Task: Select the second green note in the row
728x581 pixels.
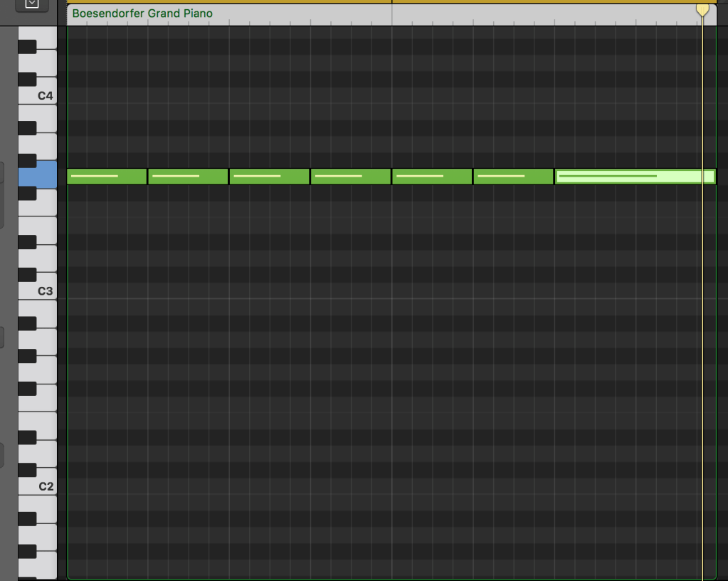Action: (188, 177)
